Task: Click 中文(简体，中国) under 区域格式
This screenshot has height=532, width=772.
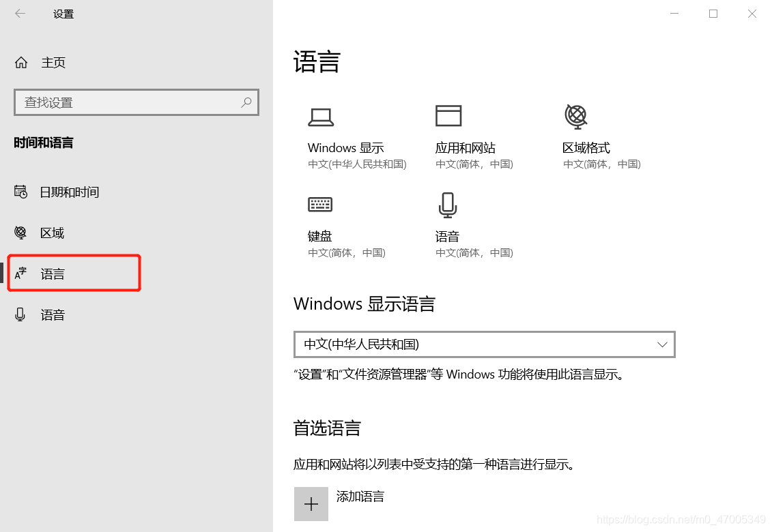Action: pos(601,164)
